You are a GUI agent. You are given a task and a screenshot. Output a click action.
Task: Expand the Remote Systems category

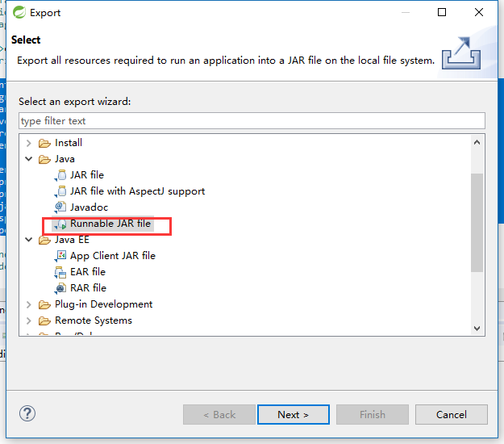[x=28, y=320]
